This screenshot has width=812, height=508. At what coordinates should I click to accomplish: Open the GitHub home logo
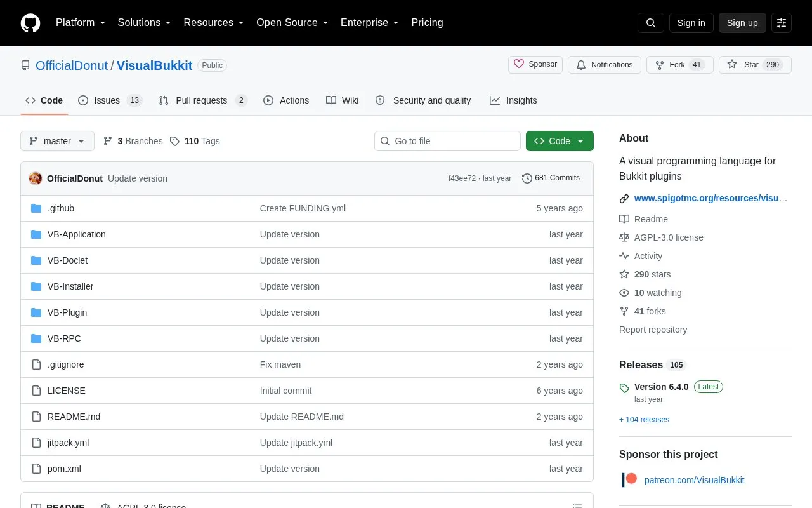pyautogui.click(x=30, y=23)
